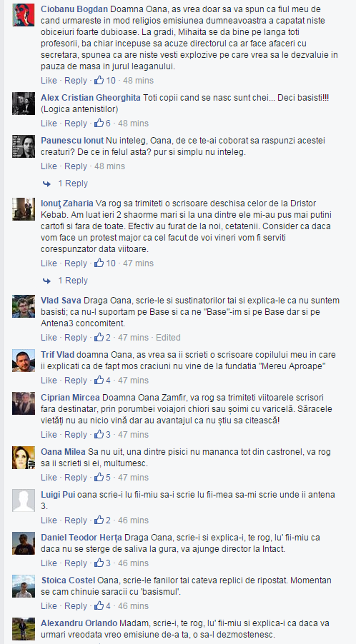
Task: Open the thumbs-up likes on Luigi Pui's comment
Action: pyautogui.click(x=102, y=520)
